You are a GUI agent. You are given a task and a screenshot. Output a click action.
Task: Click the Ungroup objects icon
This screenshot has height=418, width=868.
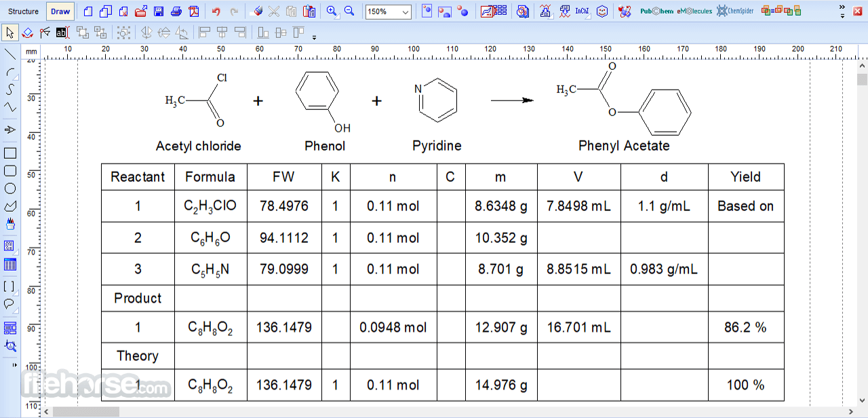coord(100,32)
